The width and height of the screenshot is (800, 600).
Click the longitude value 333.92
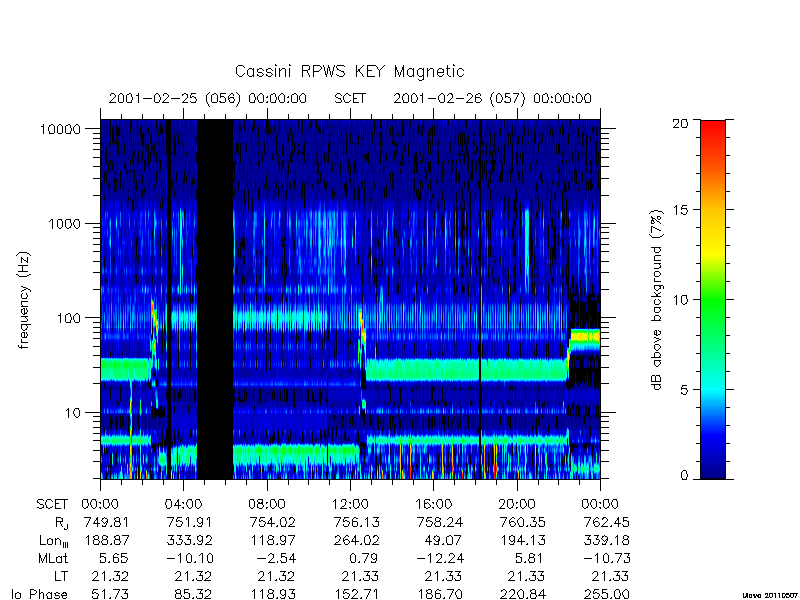click(x=190, y=541)
